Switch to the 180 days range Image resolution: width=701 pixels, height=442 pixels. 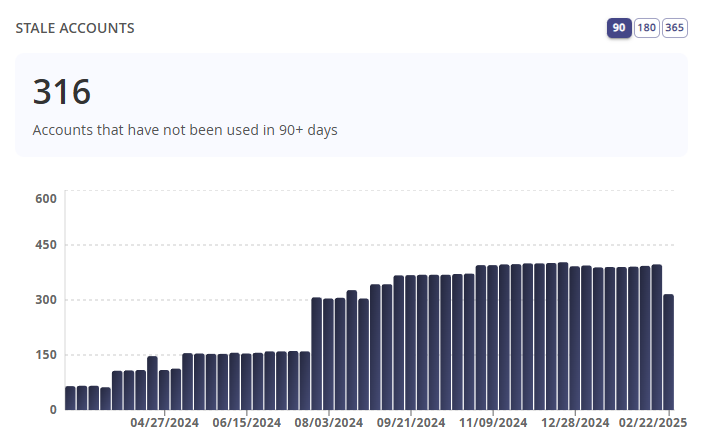(x=646, y=28)
